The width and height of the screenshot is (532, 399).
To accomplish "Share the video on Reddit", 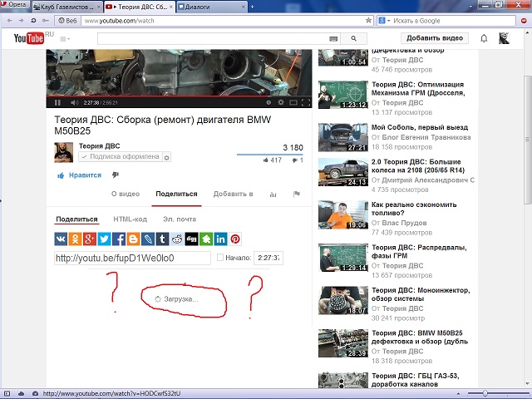I will 177,239.
